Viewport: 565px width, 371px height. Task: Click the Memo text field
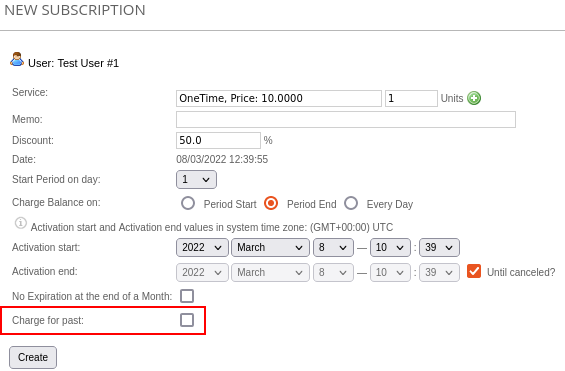click(x=346, y=119)
